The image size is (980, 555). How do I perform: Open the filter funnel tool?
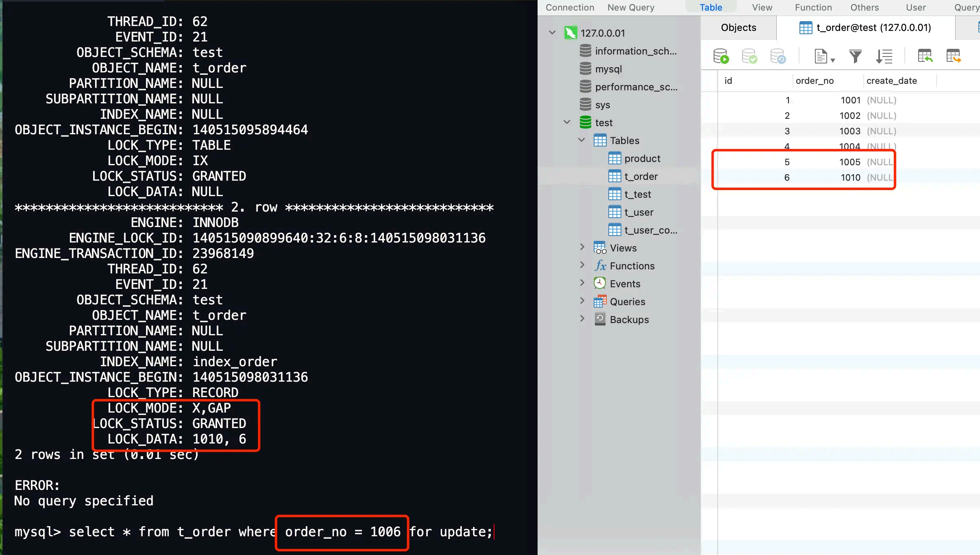(x=855, y=56)
